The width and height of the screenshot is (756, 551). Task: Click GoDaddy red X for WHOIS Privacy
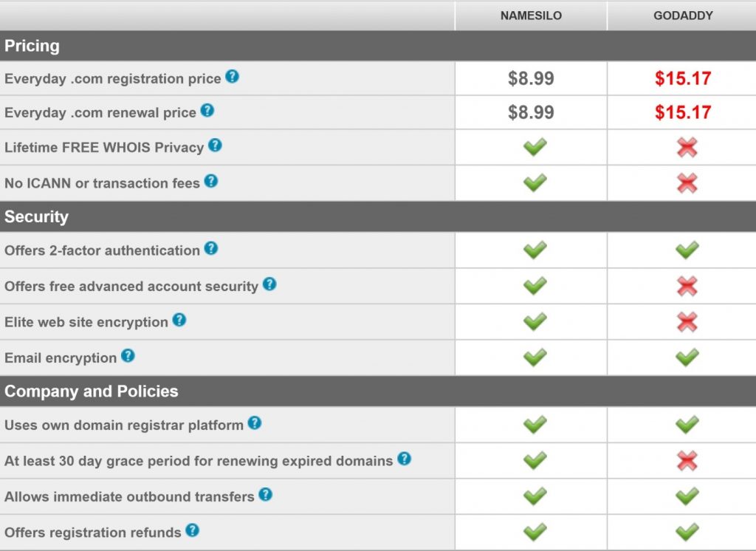687,147
